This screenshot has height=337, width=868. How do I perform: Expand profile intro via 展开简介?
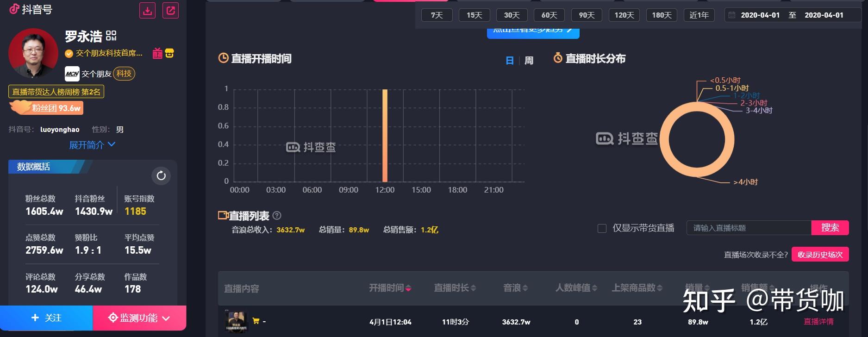click(x=92, y=145)
